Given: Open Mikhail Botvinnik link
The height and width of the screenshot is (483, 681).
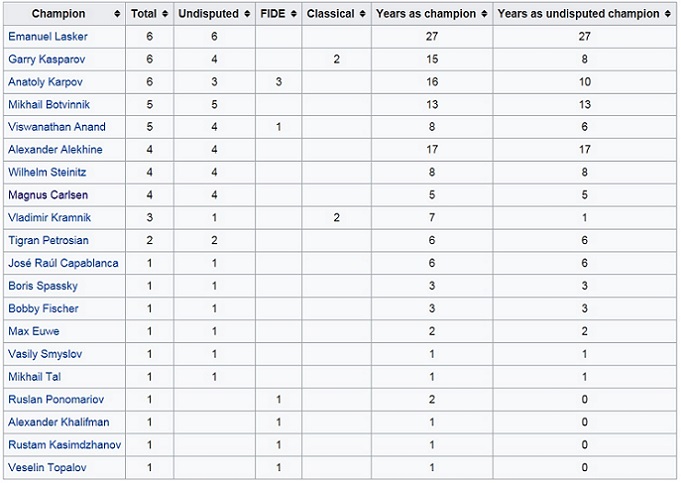Looking at the screenshot, I should (x=48, y=105).
